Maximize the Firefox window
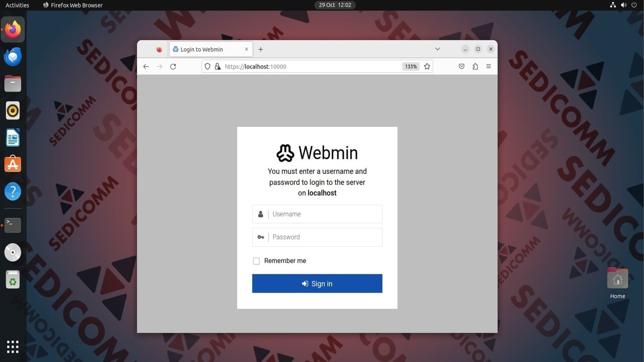 click(x=478, y=49)
